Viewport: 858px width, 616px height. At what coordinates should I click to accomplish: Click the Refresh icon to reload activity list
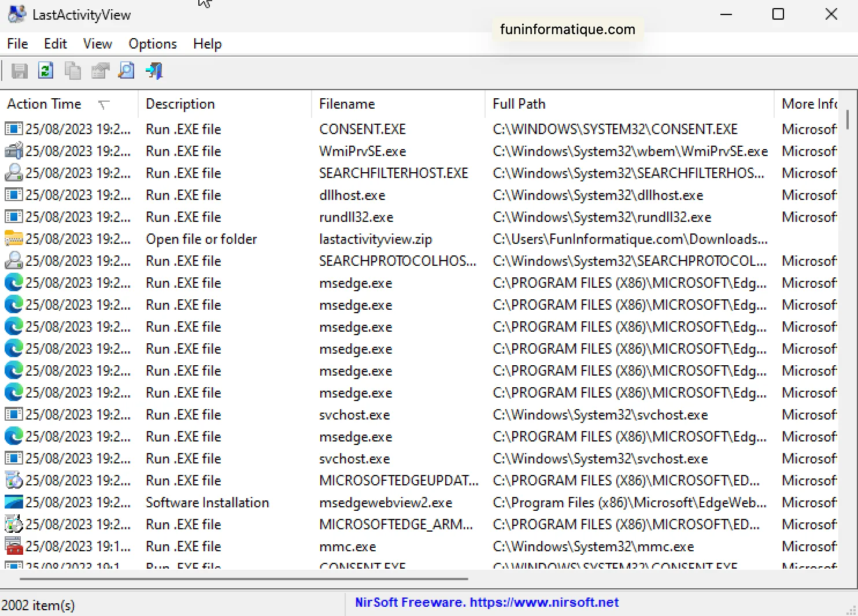(x=46, y=70)
